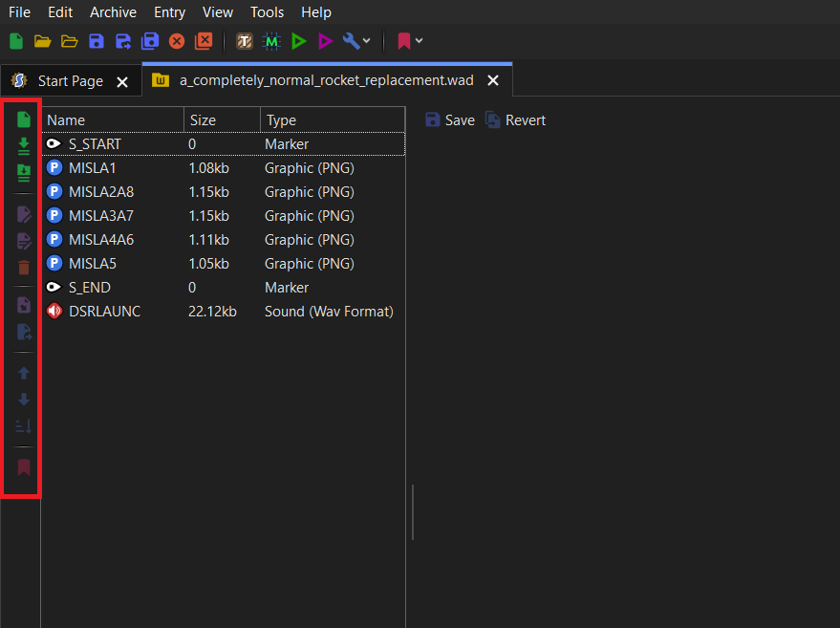840x628 pixels.
Task: Select the DSRLAUNC sound entry
Action: tap(104, 312)
